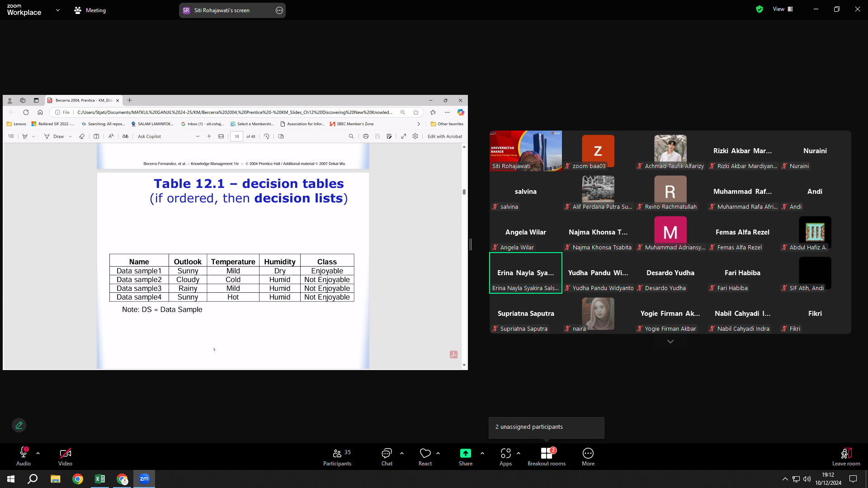868x488 pixels.
Task: Click 2 unassigned participants notification
Action: point(546,427)
